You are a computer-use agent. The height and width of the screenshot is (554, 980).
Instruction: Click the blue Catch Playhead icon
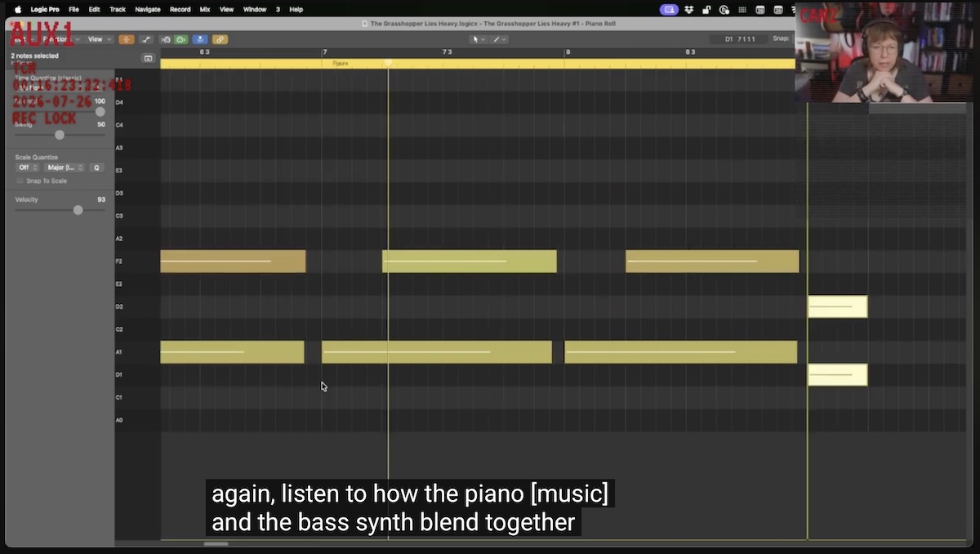200,39
